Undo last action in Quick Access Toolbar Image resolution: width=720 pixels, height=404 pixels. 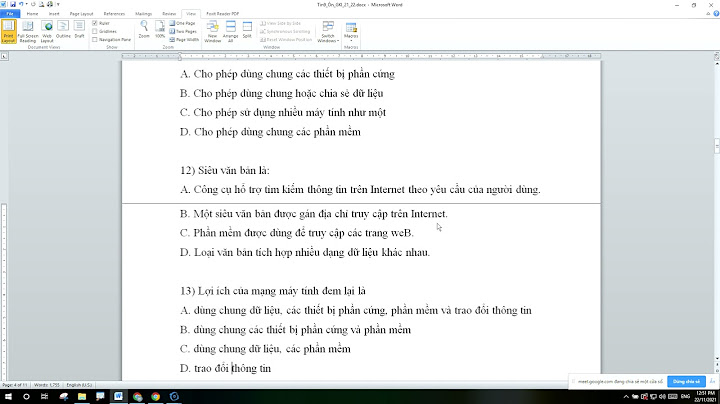(x=21, y=4)
